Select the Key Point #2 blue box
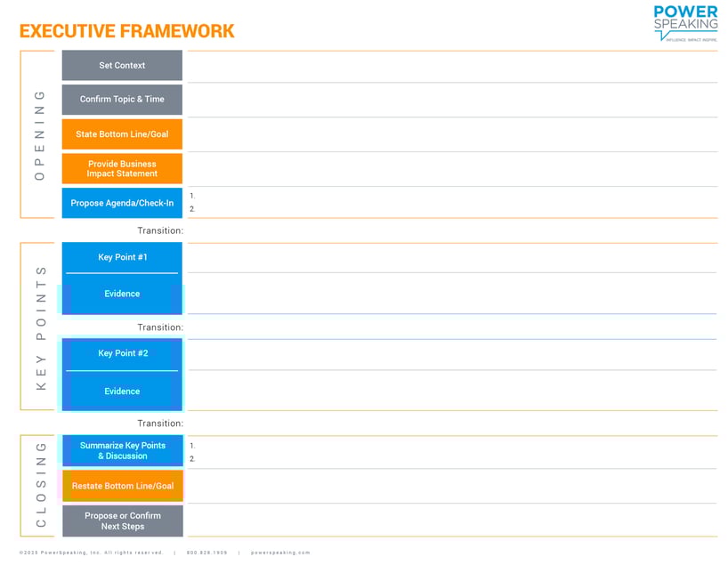Screen dimensions: 728x565 click(121, 353)
